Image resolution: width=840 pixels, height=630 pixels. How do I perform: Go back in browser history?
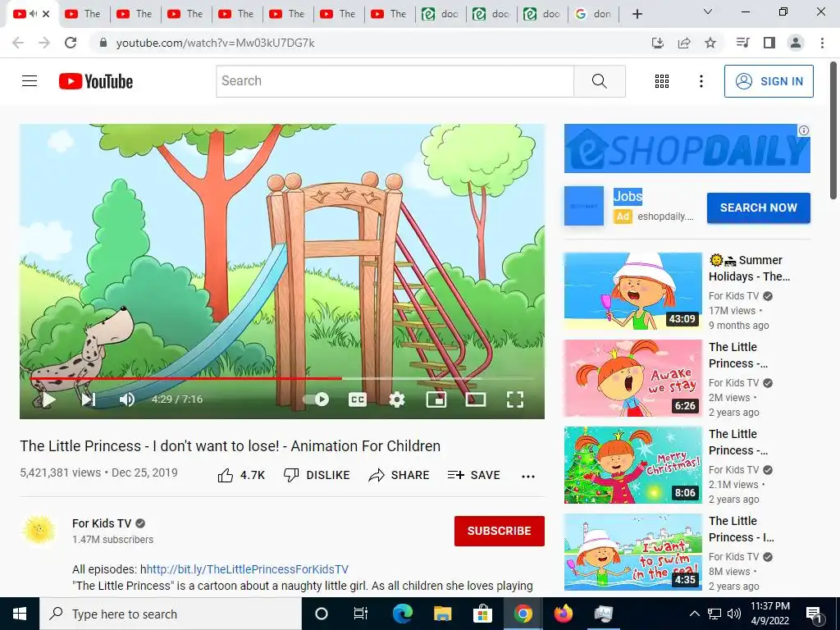pos(18,43)
